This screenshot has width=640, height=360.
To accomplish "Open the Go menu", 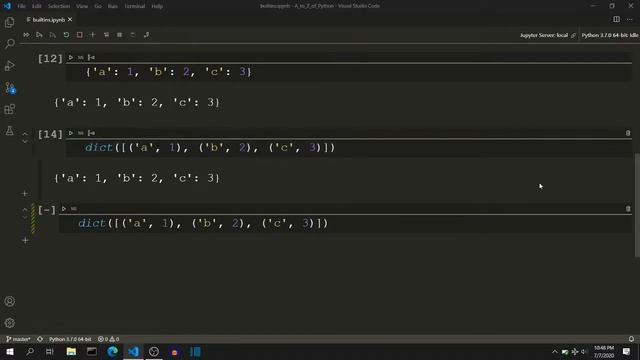I will coord(98,6).
